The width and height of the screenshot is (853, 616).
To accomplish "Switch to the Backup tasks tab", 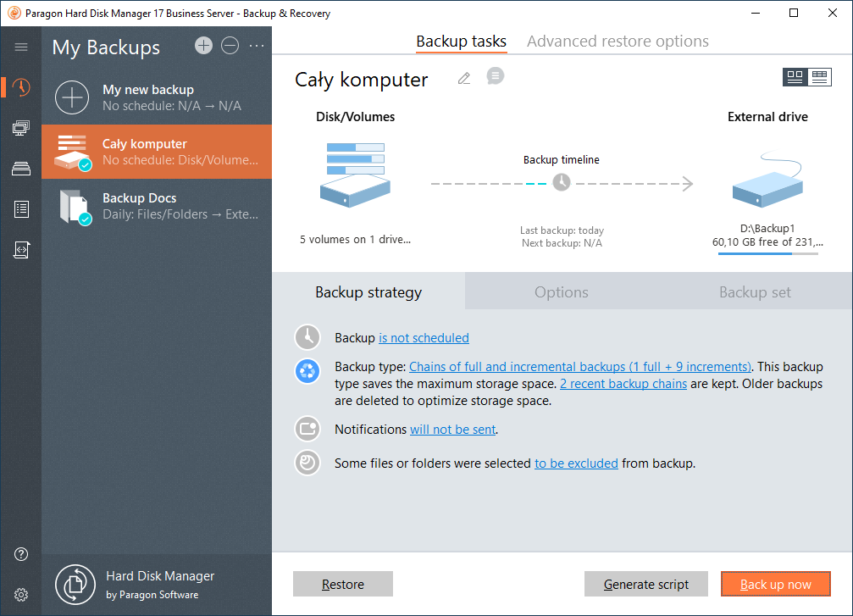I will coord(462,42).
